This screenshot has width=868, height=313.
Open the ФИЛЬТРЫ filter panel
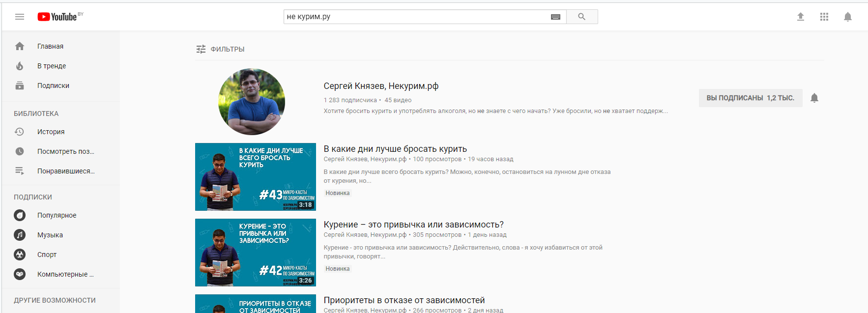pos(220,49)
